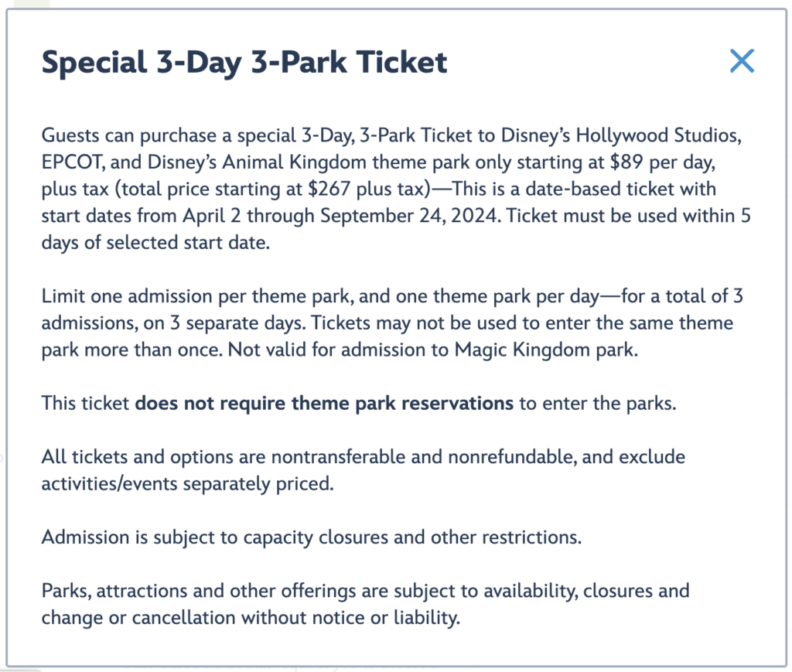Close the Special 3-Day 3-Park Ticket dialog
Screen dimensions: 792x672
click(x=742, y=62)
